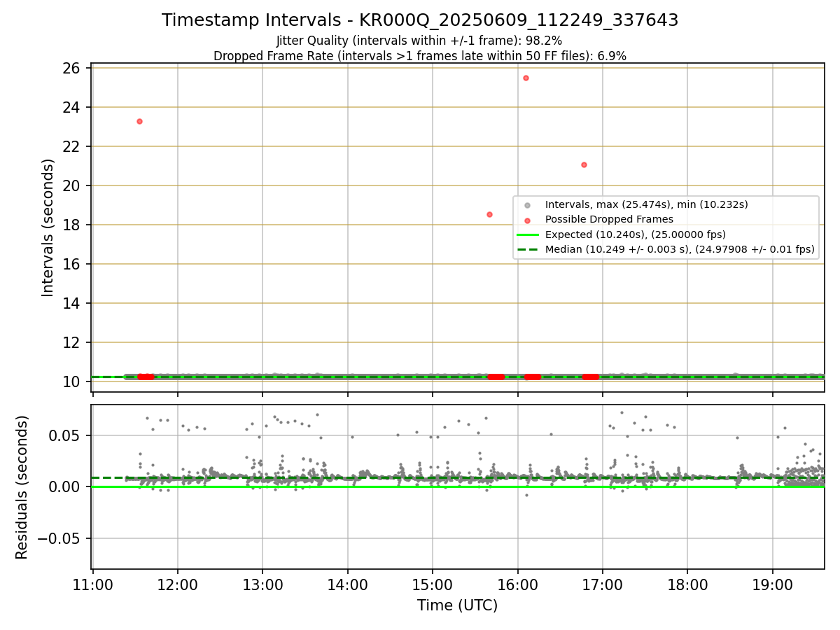Viewport: 840px width, 630px height.
Task: Click the 'Time (UTC)' x-axis label
Action: [458, 605]
